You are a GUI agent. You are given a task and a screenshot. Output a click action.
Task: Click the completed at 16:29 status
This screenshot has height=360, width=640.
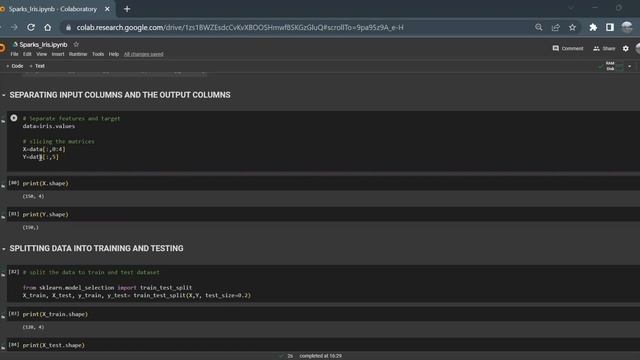point(320,356)
